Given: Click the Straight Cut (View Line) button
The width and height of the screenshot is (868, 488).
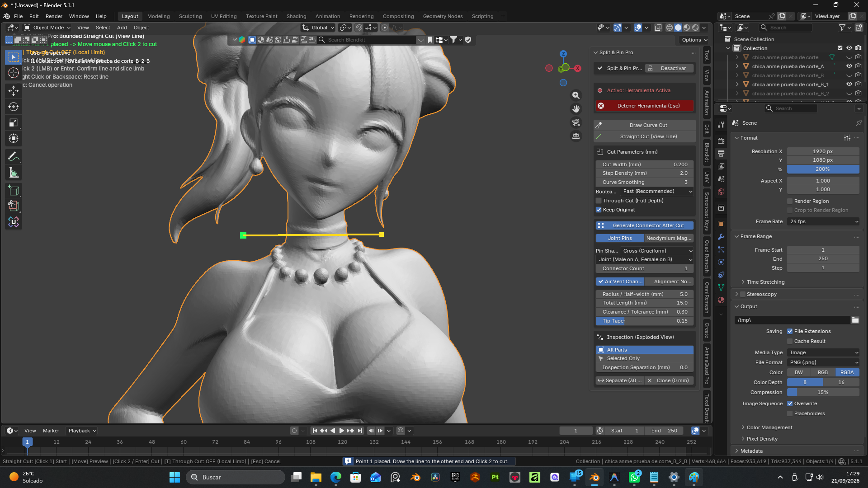Looking at the screenshot, I should (645, 136).
